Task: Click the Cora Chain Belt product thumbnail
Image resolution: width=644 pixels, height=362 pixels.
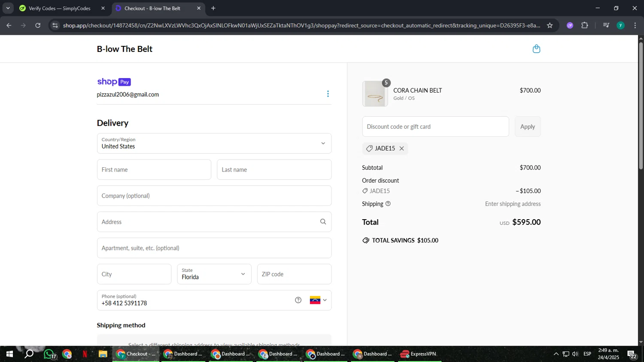Action: coord(375,94)
